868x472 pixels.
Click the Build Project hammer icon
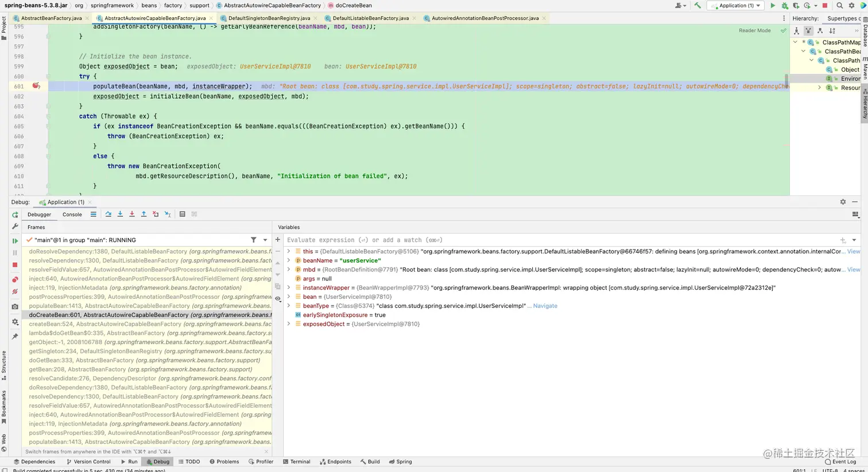click(x=697, y=6)
